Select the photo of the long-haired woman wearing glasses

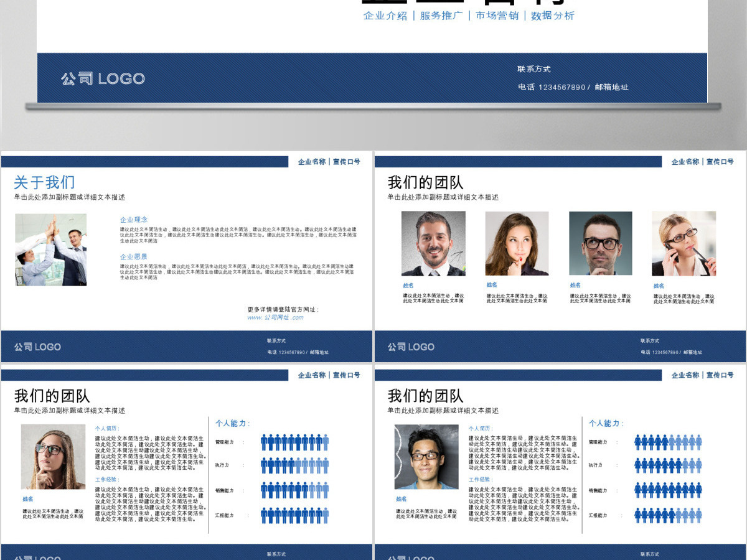(53, 457)
